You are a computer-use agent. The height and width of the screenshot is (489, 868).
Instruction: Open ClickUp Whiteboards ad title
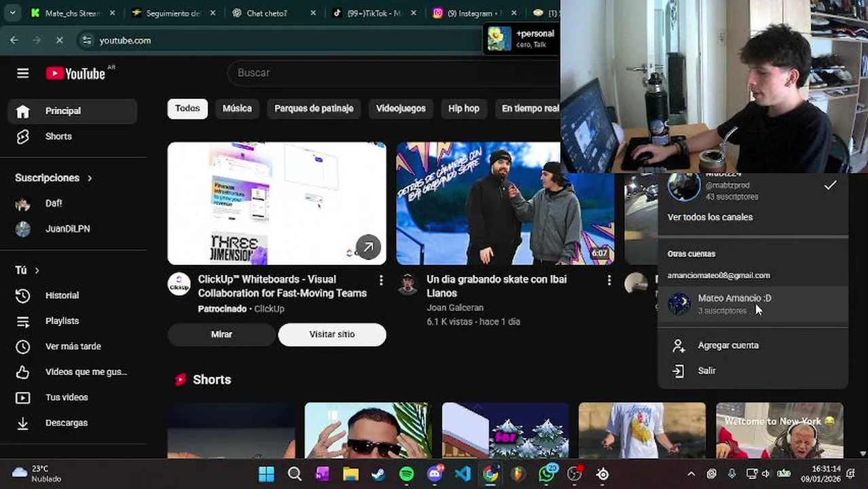point(283,287)
